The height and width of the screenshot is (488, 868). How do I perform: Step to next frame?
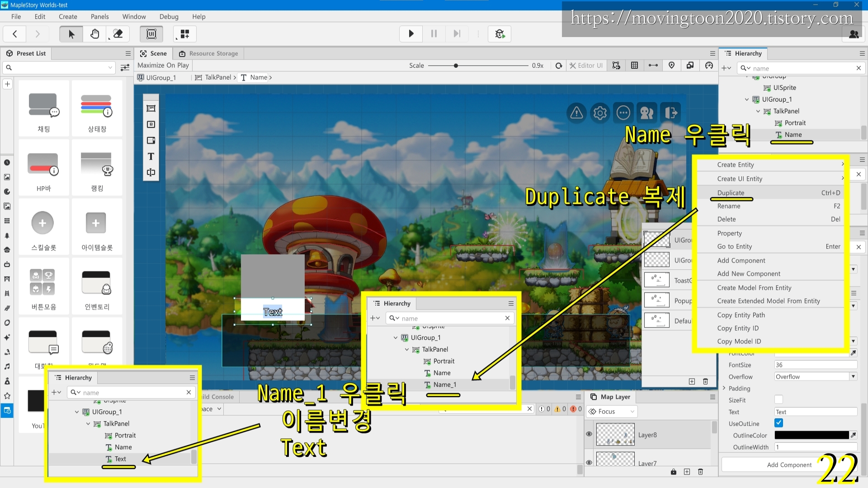point(457,34)
